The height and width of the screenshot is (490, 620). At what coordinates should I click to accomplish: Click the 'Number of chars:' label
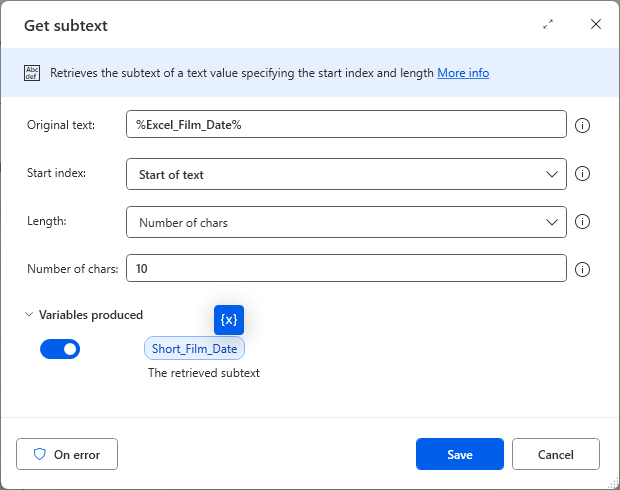(73, 269)
